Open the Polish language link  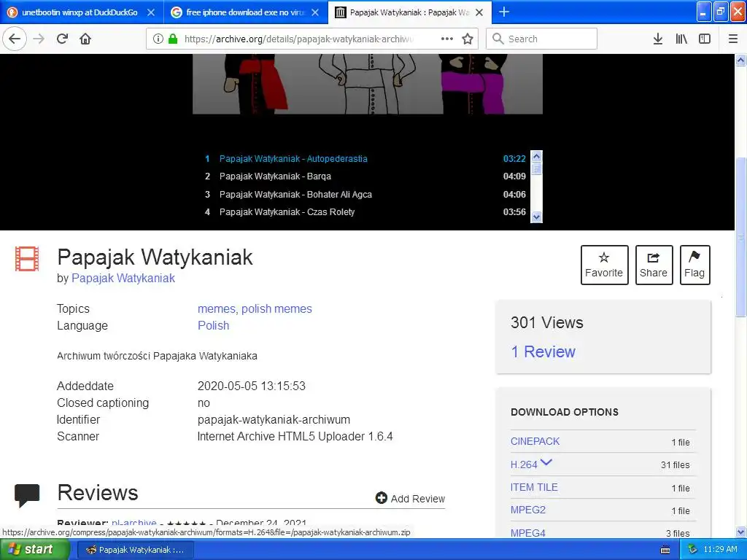pyautogui.click(x=214, y=325)
